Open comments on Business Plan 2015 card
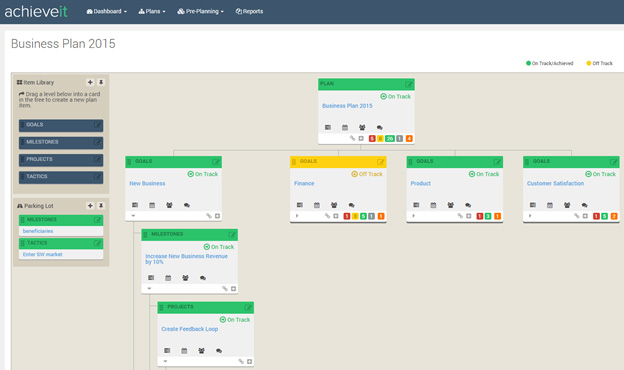Screen dimensions: 624x370 click(380, 128)
